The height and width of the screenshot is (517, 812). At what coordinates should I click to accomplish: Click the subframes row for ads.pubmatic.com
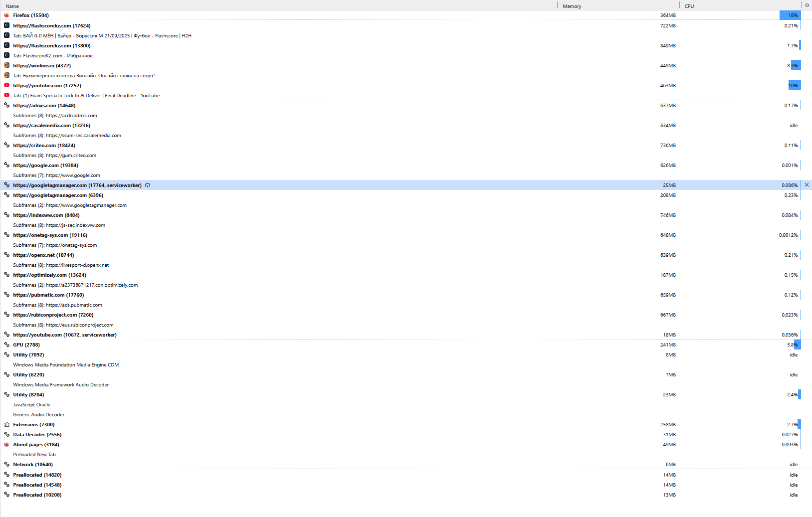click(406, 305)
